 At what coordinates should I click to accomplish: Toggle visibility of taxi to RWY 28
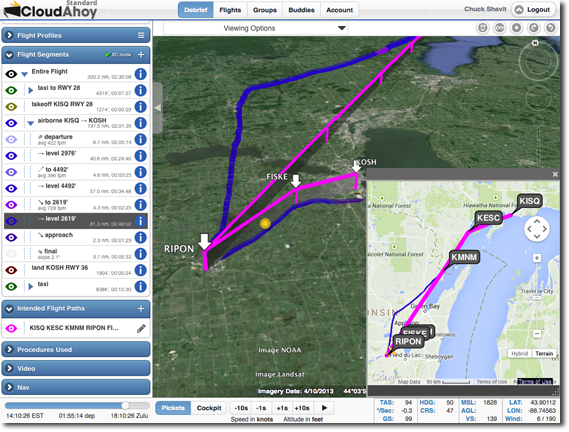(11, 90)
